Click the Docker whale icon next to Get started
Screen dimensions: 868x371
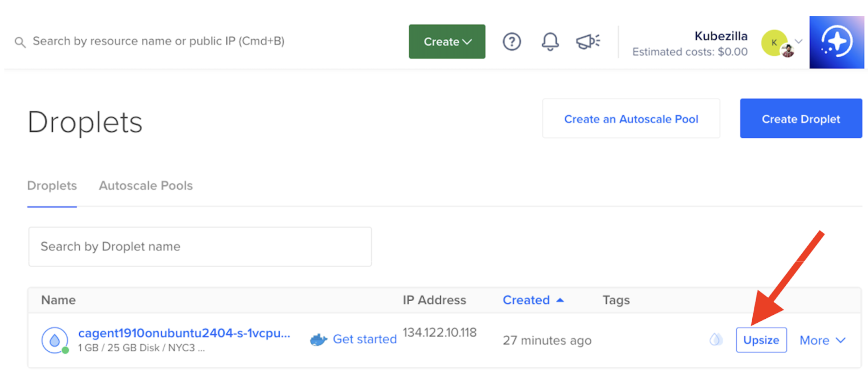pos(318,339)
